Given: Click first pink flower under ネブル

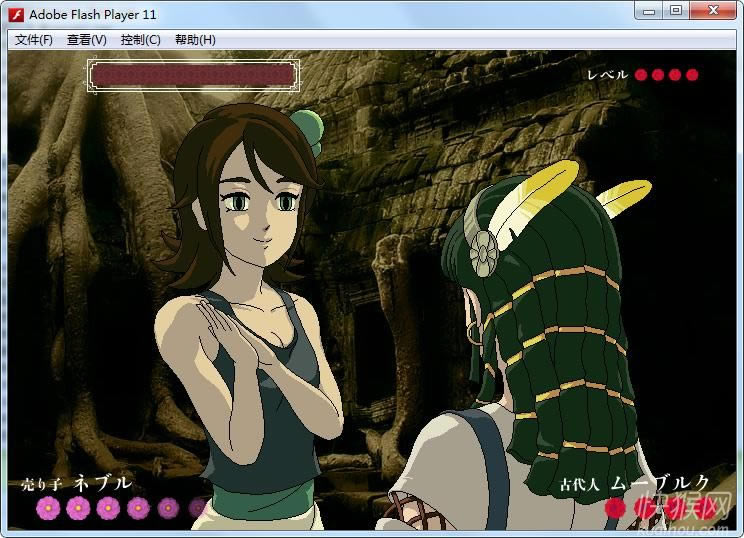Looking at the screenshot, I should 47,508.
